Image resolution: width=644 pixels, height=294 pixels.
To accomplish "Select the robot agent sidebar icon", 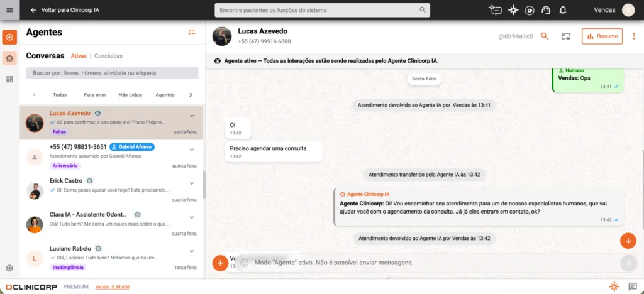I will (9, 58).
